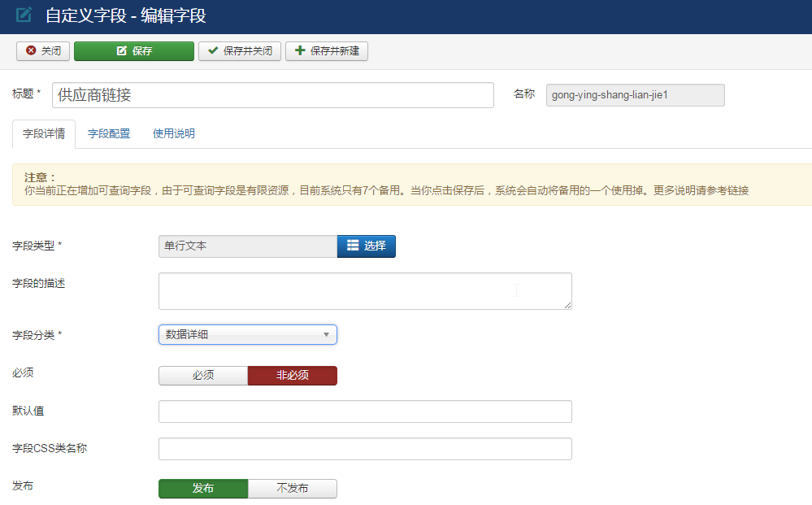Click plus icon on Save & New
The height and width of the screenshot is (505, 812).
point(300,51)
